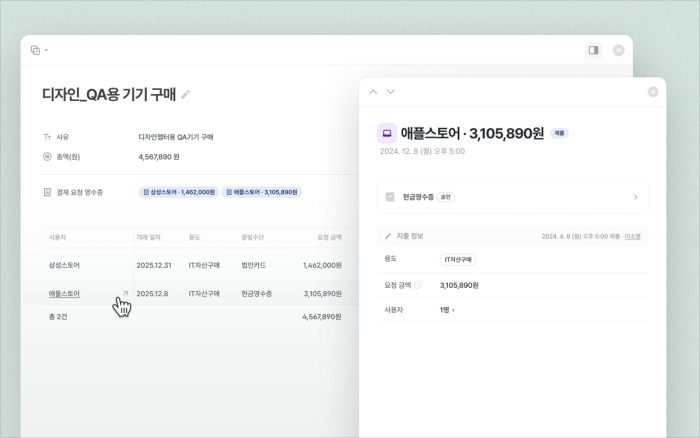Click the IT자산구매 tag in detail panel
Image resolution: width=700 pixels, height=438 pixels.
pos(458,260)
